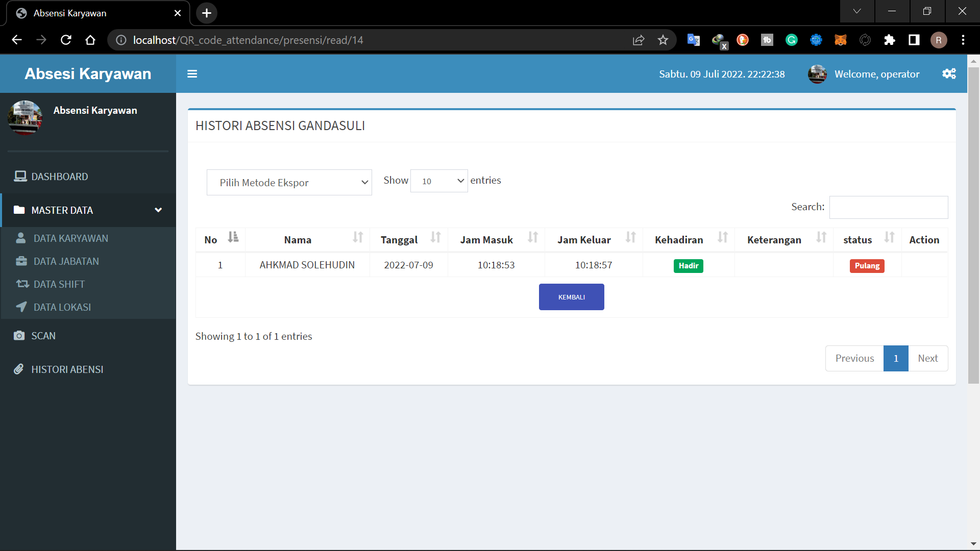This screenshot has height=551, width=980.
Task: Bookmark this page with star icon
Action: point(663,40)
